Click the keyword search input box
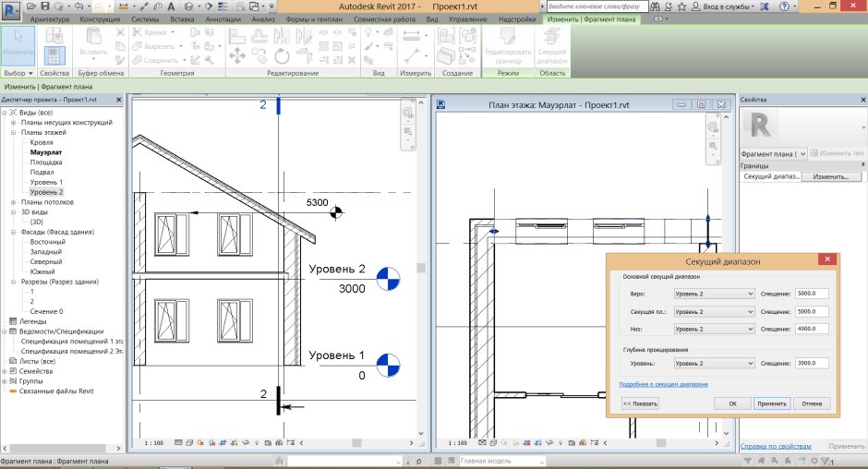This screenshot has height=469, width=868. [x=597, y=6]
